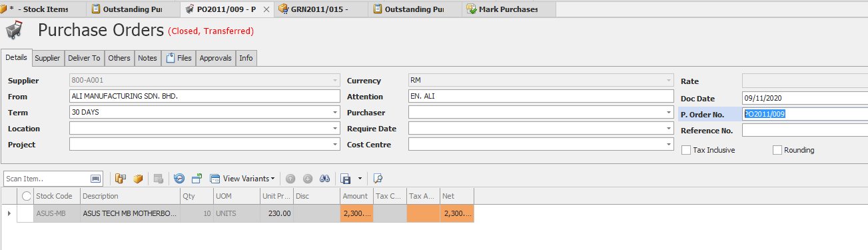Viewport: 868px width, 250px height.
Task: Sort by the Qty column header
Action: [x=197, y=196]
